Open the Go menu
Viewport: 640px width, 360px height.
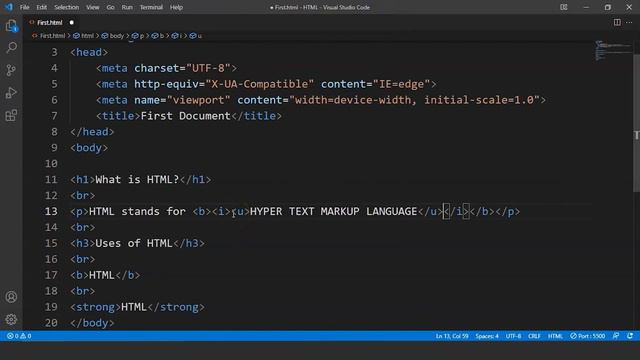point(111,7)
